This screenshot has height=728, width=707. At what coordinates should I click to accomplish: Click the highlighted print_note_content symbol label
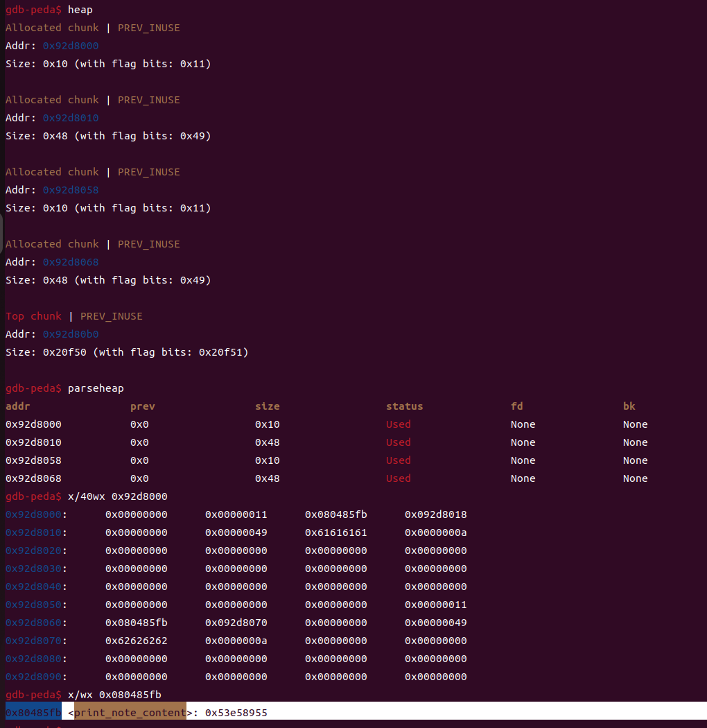coord(130,713)
